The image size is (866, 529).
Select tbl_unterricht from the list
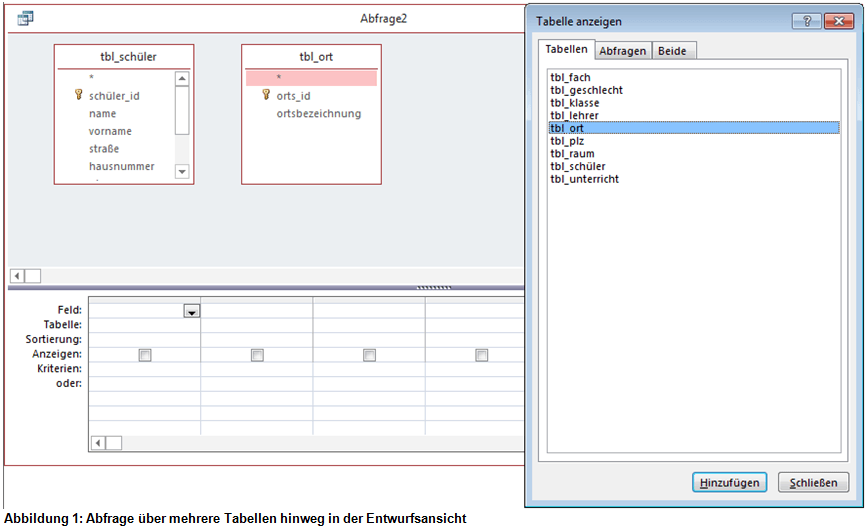[x=584, y=179]
